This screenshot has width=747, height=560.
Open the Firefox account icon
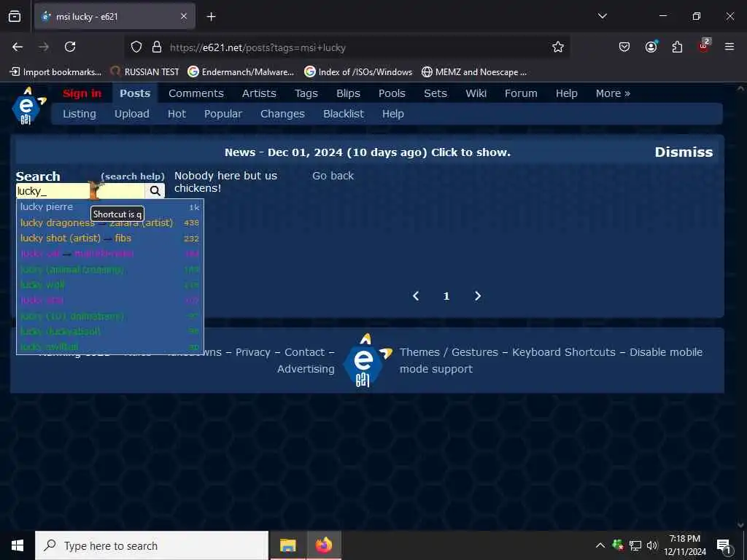tap(651, 47)
